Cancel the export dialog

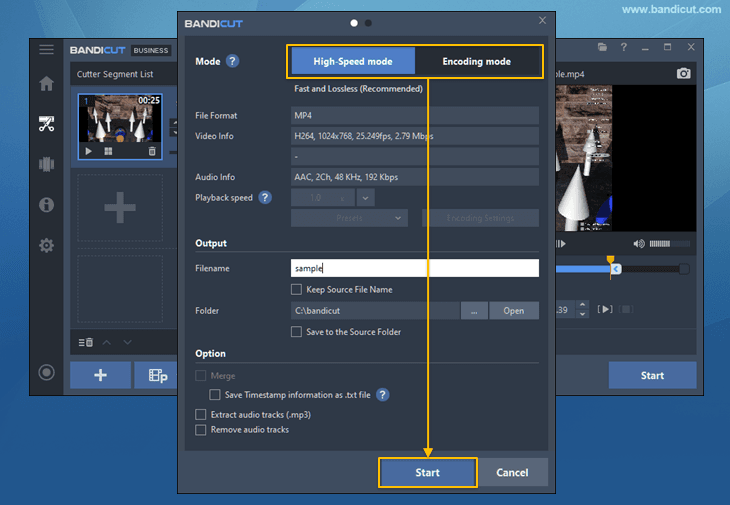click(x=513, y=472)
